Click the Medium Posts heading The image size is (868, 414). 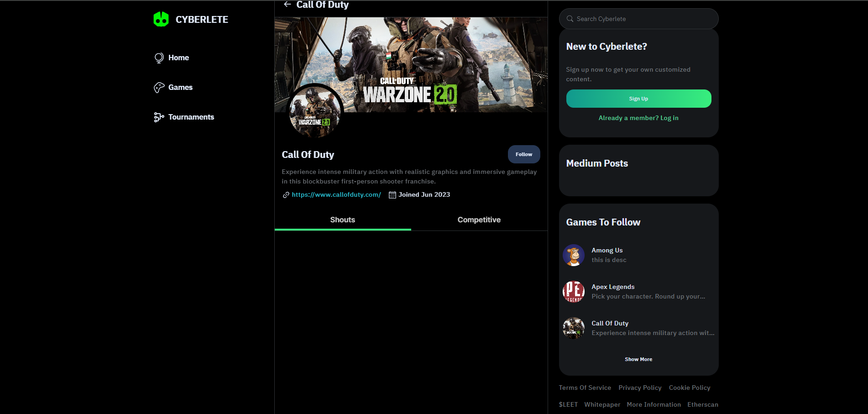point(597,163)
